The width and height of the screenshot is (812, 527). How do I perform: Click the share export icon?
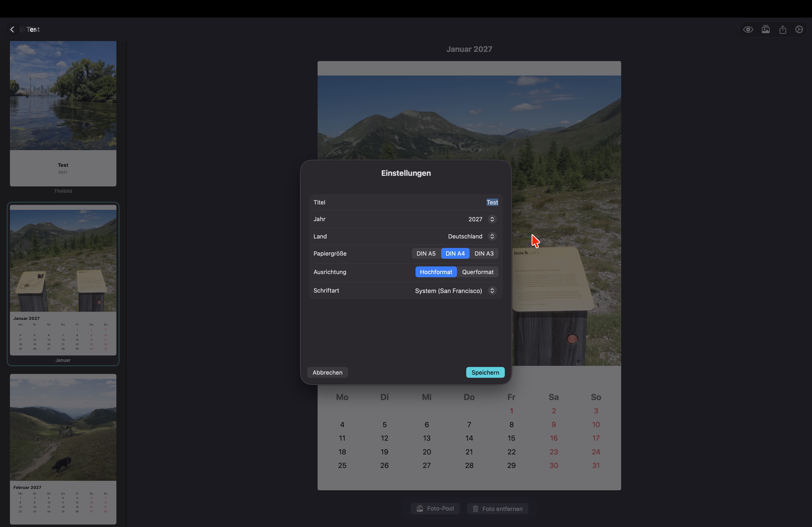(783, 29)
